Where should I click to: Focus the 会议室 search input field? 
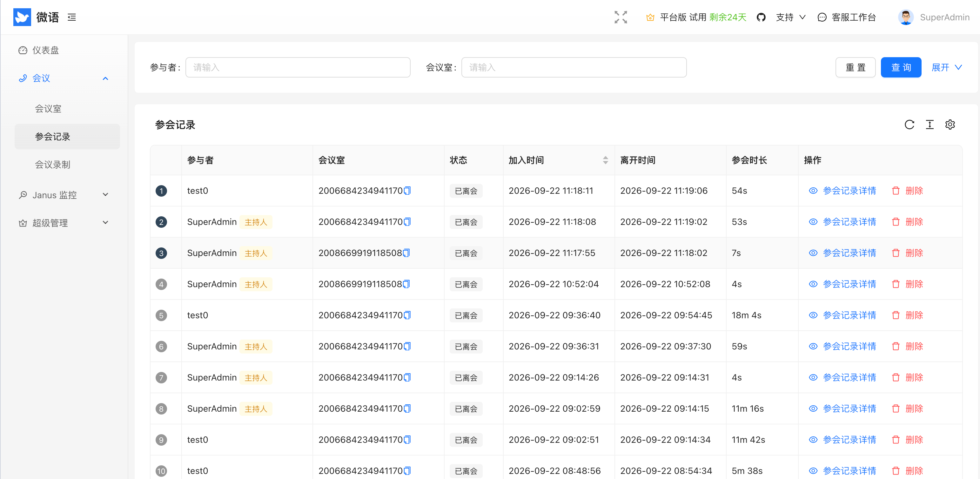pyautogui.click(x=574, y=67)
